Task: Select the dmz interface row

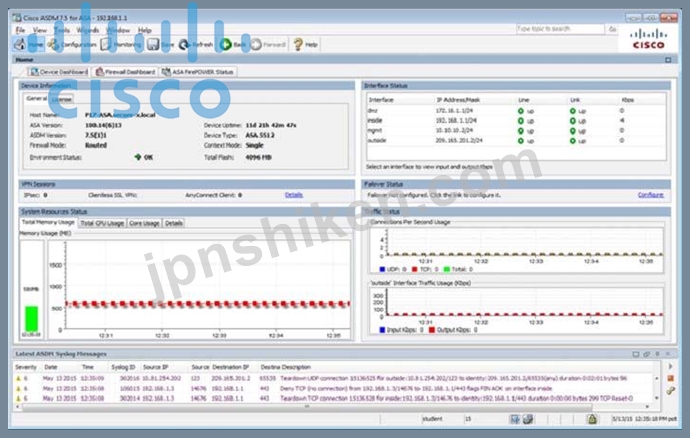Action: 516,111
